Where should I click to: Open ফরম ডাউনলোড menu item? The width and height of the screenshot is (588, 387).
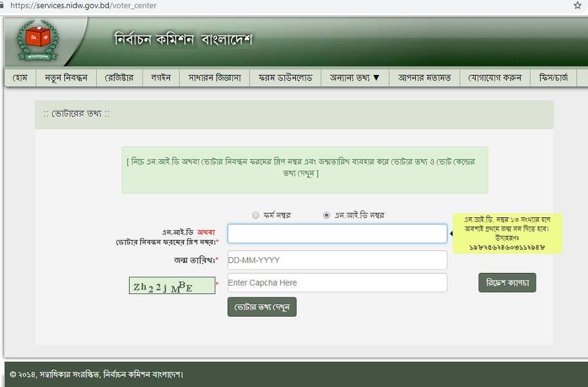pyautogui.click(x=285, y=78)
